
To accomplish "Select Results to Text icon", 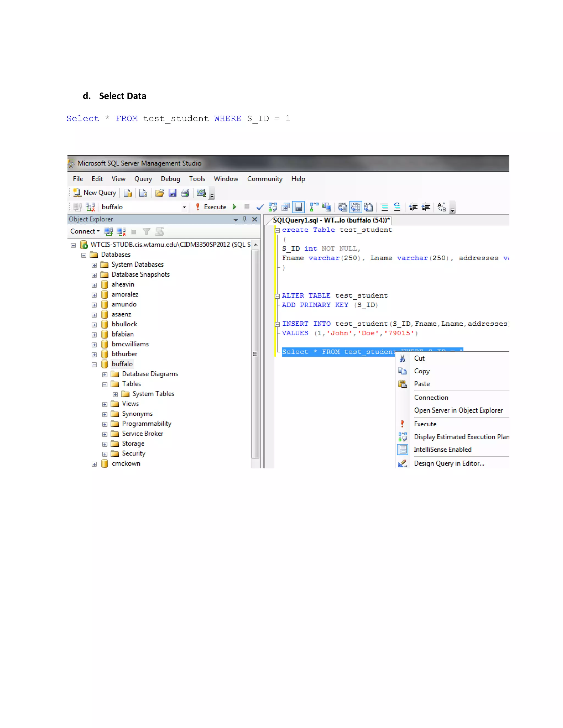I will click(x=343, y=207).
